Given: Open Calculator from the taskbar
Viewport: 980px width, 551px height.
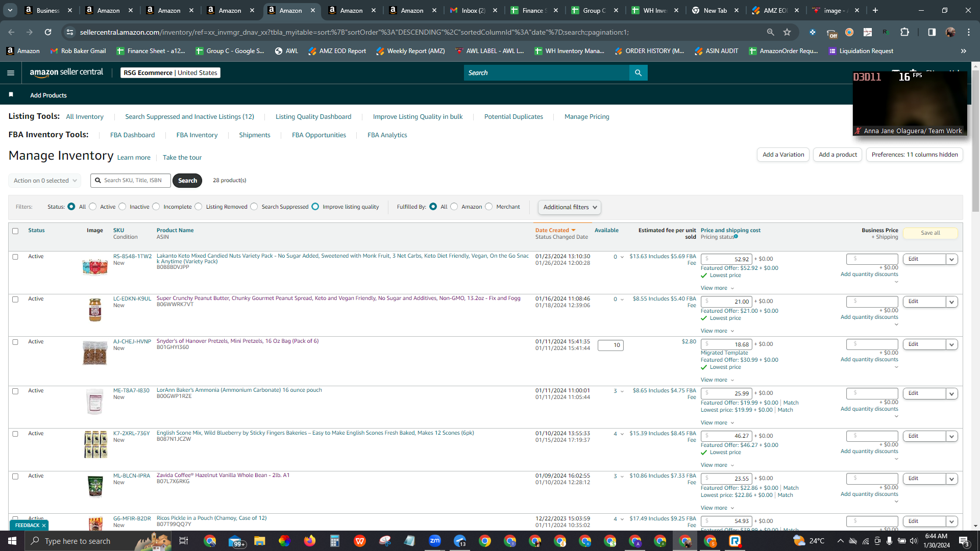Looking at the screenshot, I should 335,541.
